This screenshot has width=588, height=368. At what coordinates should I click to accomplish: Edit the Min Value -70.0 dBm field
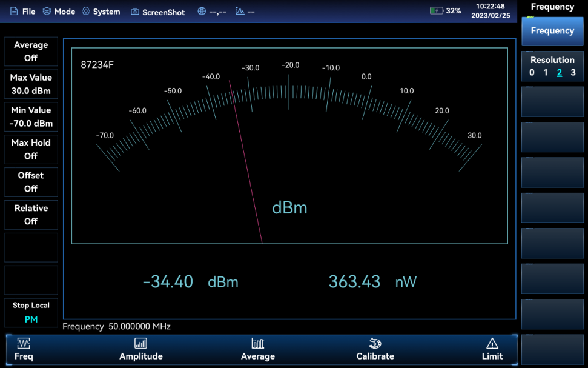pos(31,117)
